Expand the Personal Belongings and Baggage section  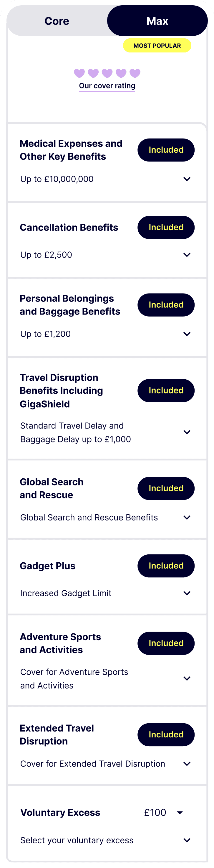188,334
